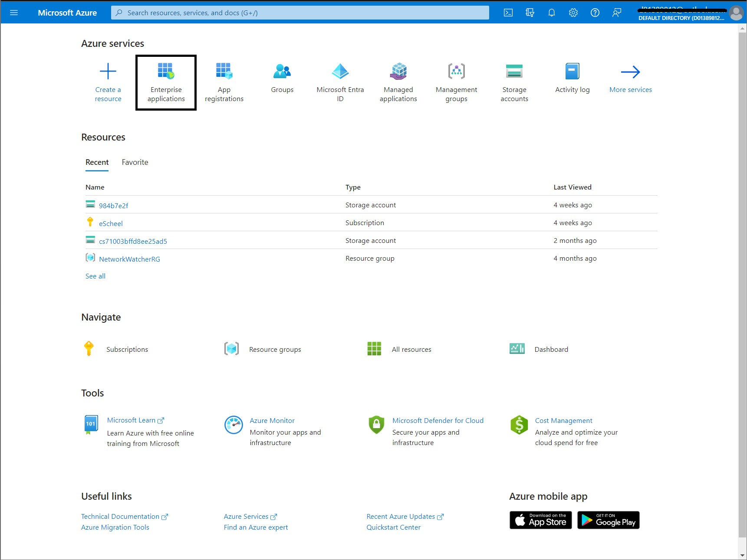The image size is (747, 560).
Task: Select the Recent resources tab
Action: point(97,162)
